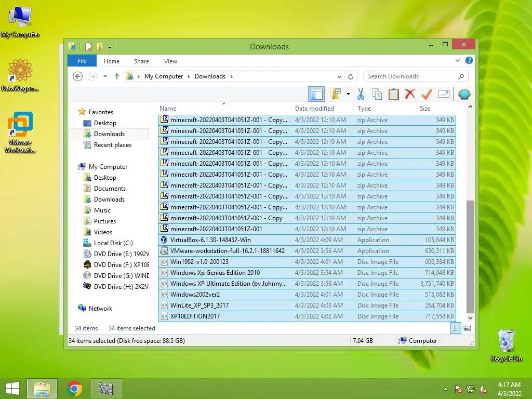Click the orange checkmark icon
Image resolution: width=532 pixels, height=399 pixels.
coord(427,94)
